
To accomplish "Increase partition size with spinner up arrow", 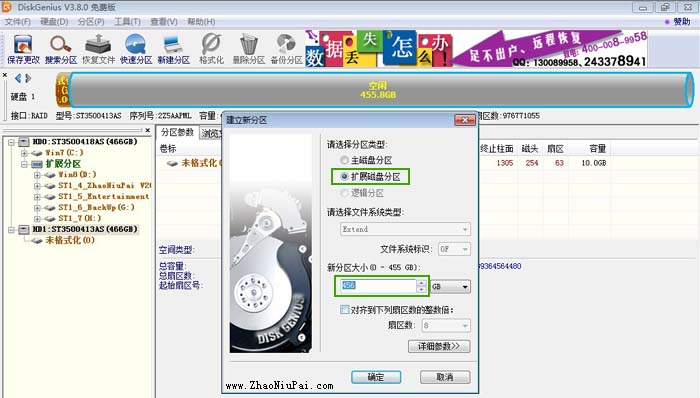I will [x=421, y=283].
